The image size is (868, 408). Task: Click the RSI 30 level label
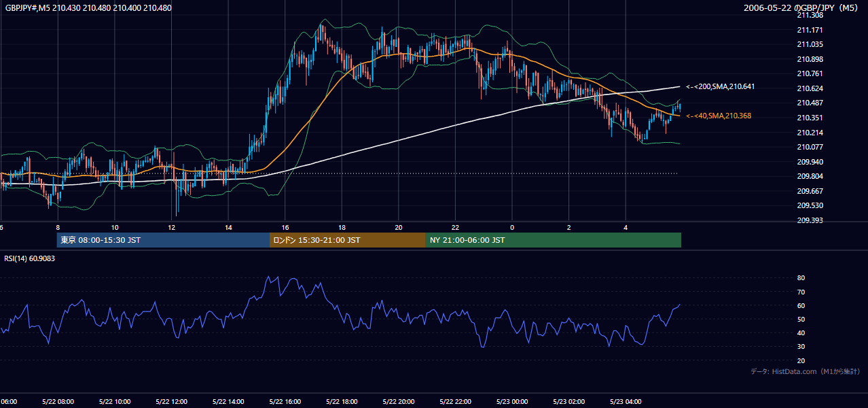(801, 347)
